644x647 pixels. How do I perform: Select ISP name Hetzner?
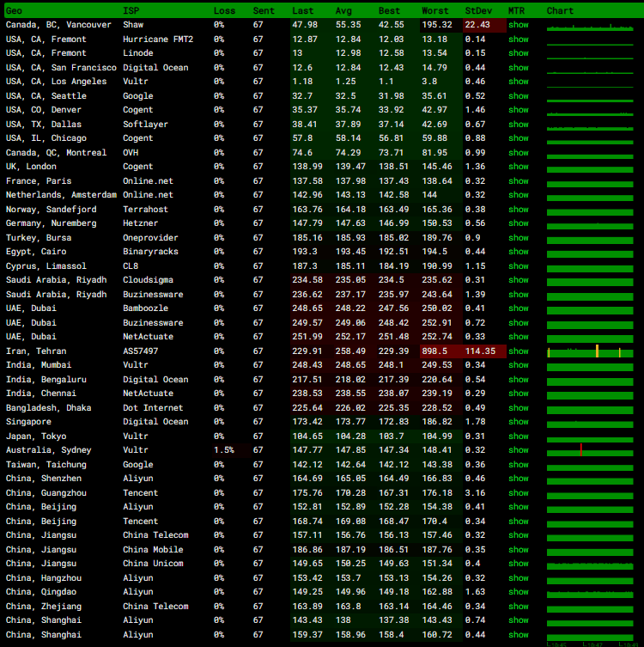[x=140, y=223]
